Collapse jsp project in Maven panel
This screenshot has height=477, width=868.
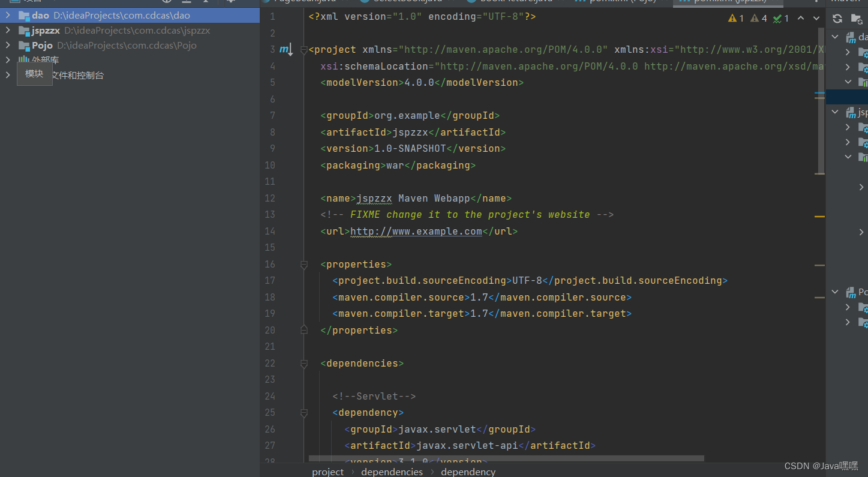click(835, 112)
